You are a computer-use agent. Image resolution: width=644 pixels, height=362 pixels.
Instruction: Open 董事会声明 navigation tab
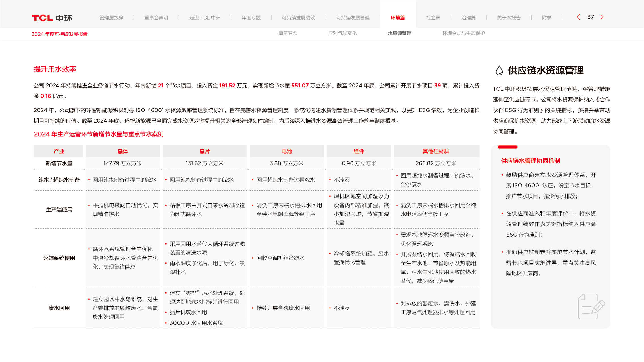pyautogui.click(x=156, y=18)
